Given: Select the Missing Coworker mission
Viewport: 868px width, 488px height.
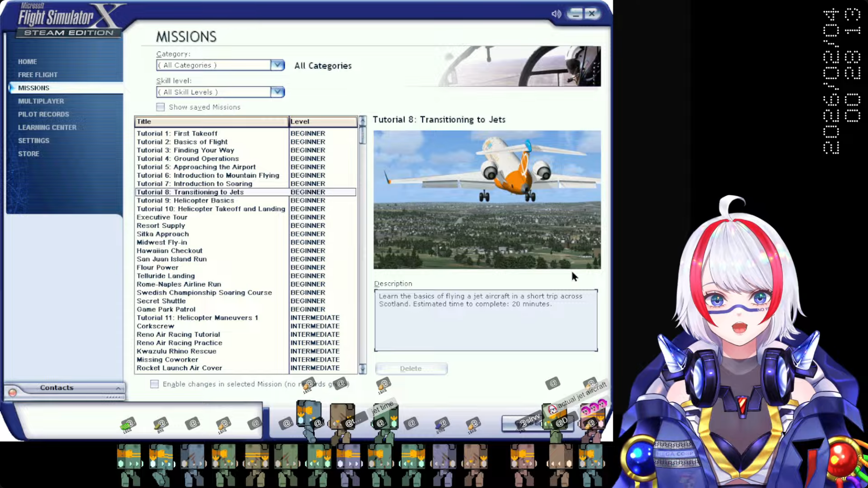Looking at the screenshot, I should pos(246,360).
